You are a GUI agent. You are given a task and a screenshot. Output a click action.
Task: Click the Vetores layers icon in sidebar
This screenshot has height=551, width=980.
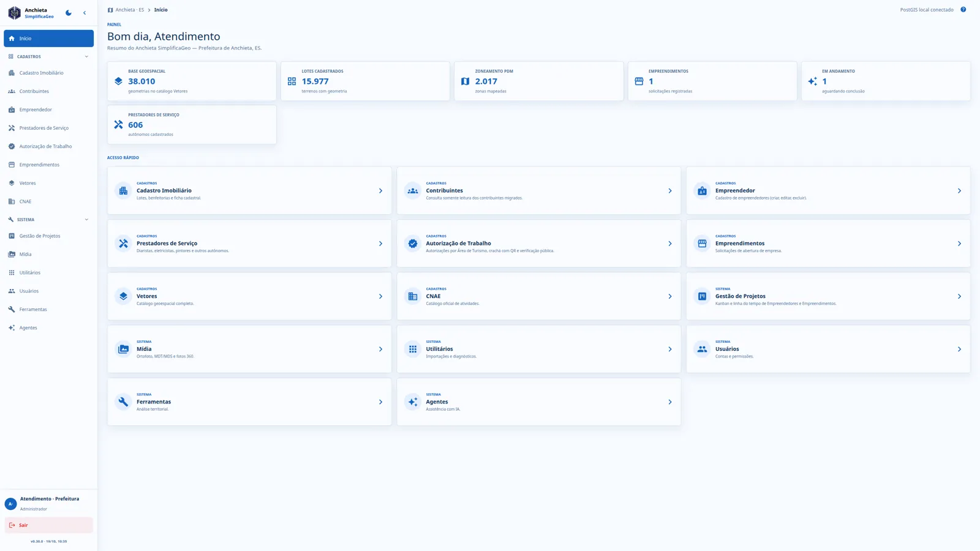coord(12,183)
